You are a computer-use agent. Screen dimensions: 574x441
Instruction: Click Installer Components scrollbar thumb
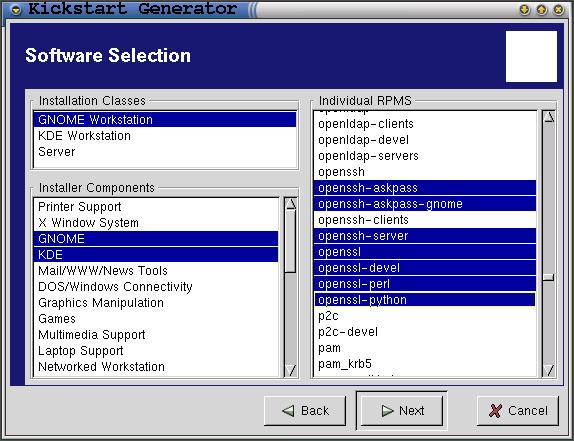pos(291,242)
